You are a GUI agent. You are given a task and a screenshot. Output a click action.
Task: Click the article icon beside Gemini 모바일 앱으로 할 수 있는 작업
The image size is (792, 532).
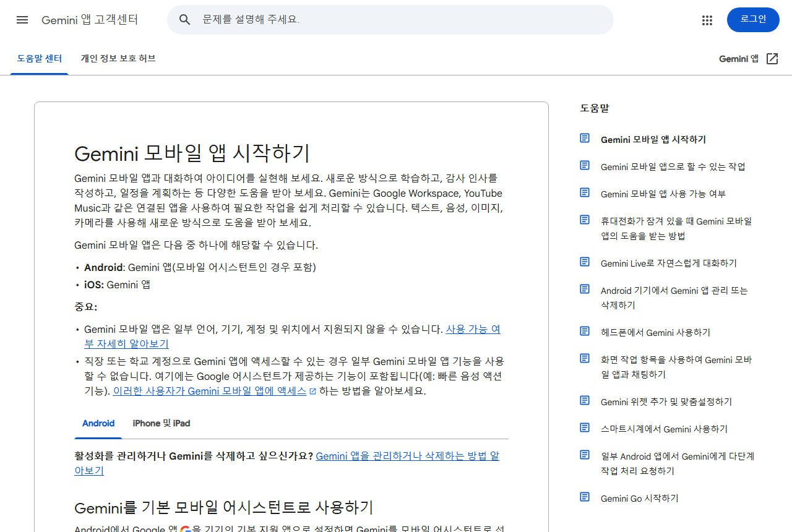click(x=585, y=165)
